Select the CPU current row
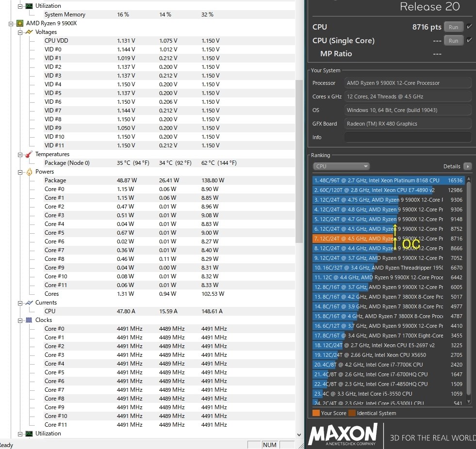Viewport: 476px width, 449px height. pos(169,311)
